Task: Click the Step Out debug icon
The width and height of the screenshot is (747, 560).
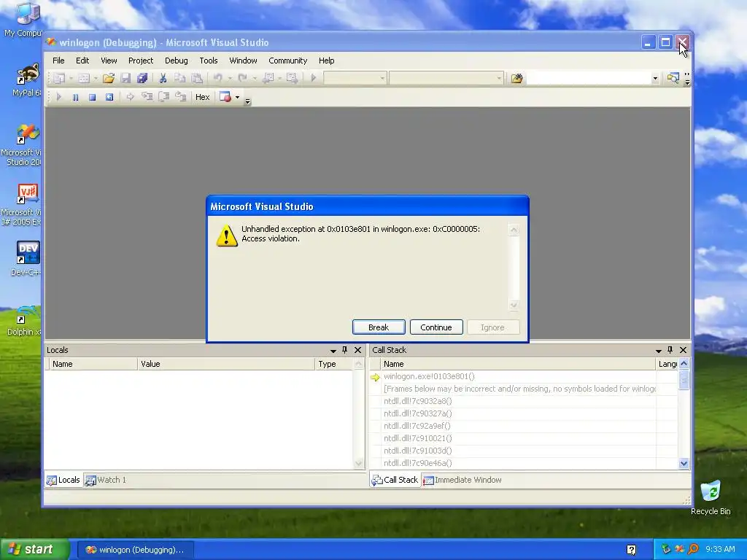Action: tap(181, 97)
